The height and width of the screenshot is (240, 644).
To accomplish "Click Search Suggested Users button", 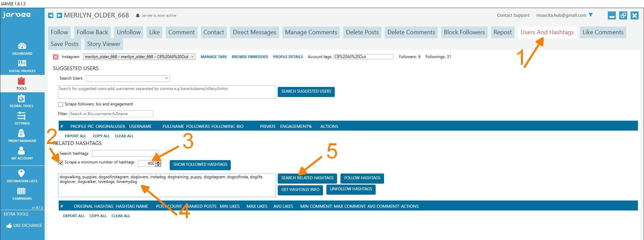I will pos(306,92).
